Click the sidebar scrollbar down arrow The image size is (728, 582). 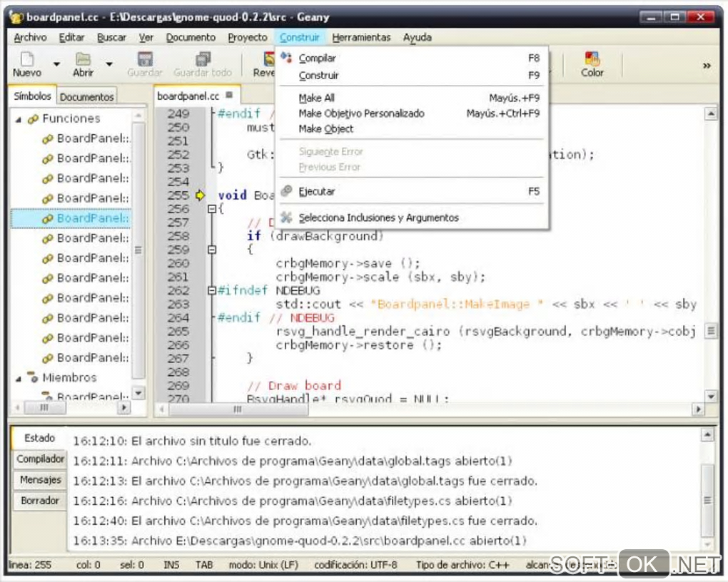tap(138, 393)
